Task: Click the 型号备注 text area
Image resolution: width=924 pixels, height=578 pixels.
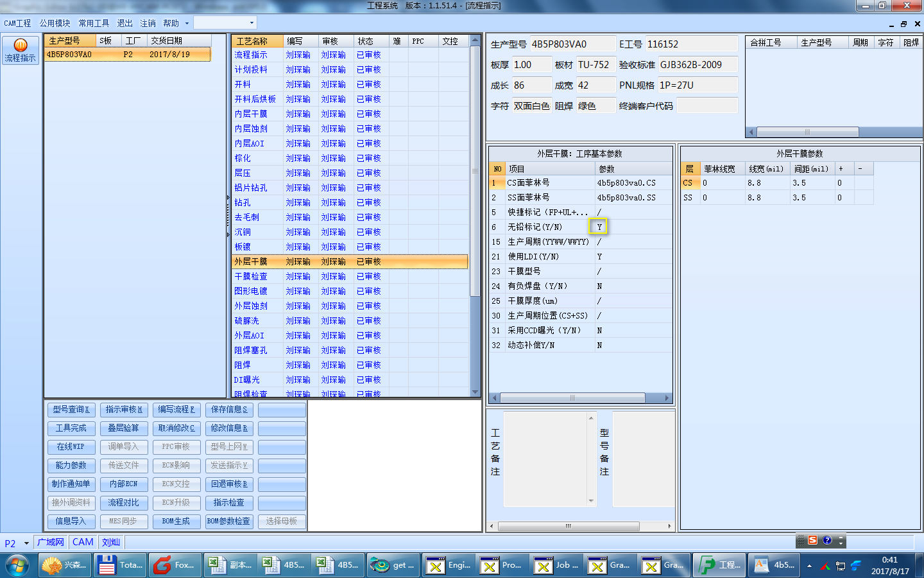Action: point(643,459)
